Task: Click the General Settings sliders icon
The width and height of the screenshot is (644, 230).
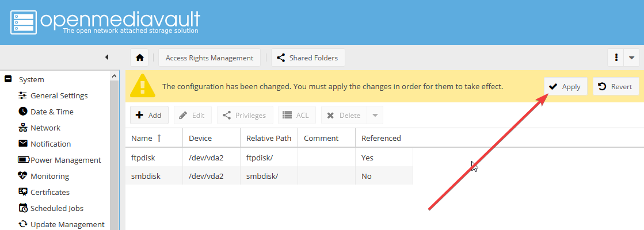Action: (x=23, y=95)
